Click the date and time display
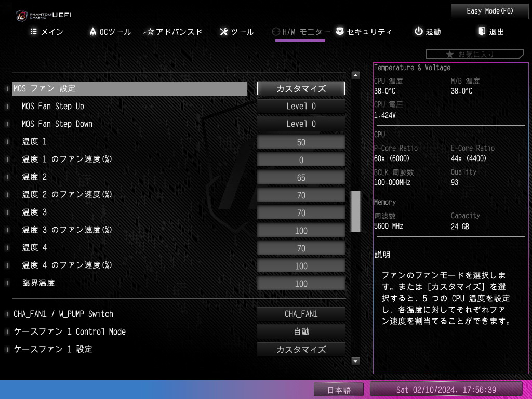The image size is (532, 399). pos(446,390)
